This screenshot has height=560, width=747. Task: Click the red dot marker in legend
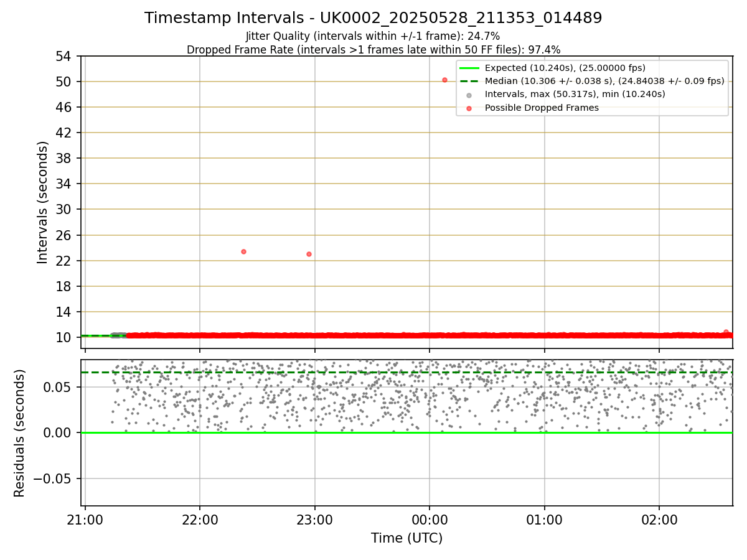tap(469, 108)
